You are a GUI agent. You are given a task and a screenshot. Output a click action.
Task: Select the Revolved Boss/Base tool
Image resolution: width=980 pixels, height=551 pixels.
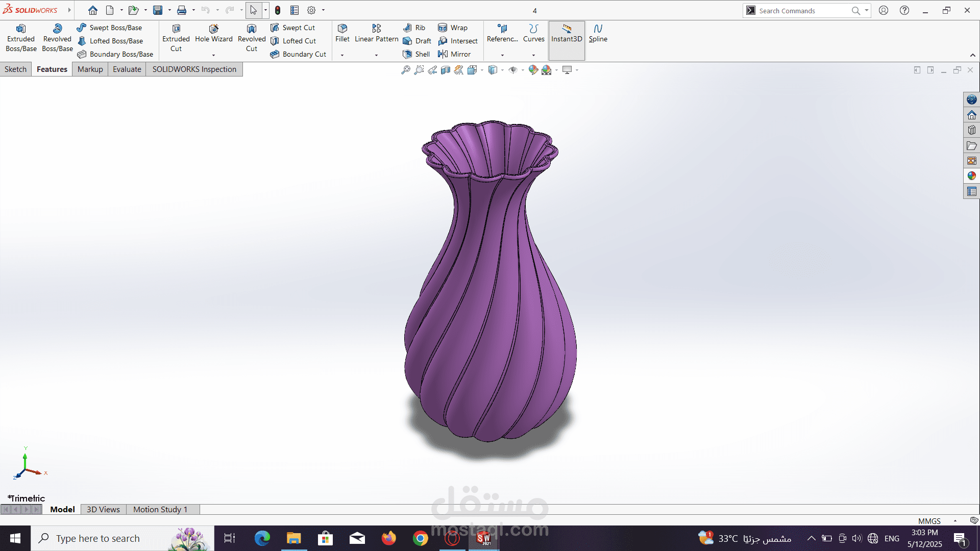tap(57, 38)
